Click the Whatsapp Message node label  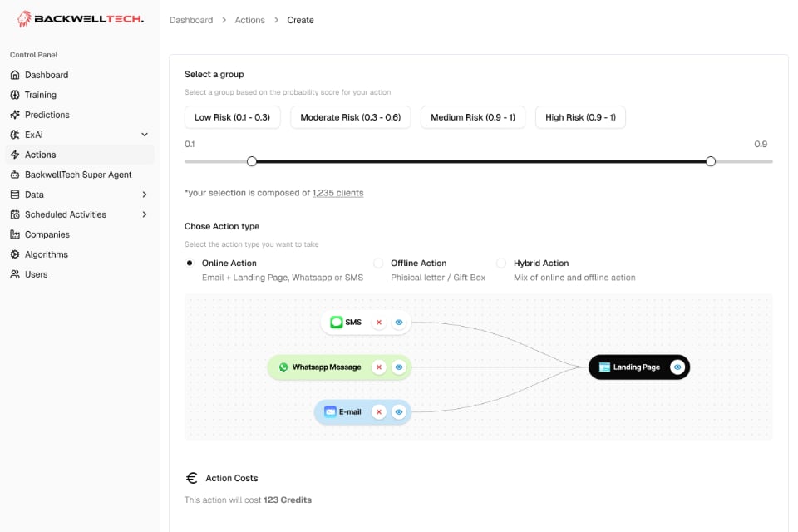point(327,367)
